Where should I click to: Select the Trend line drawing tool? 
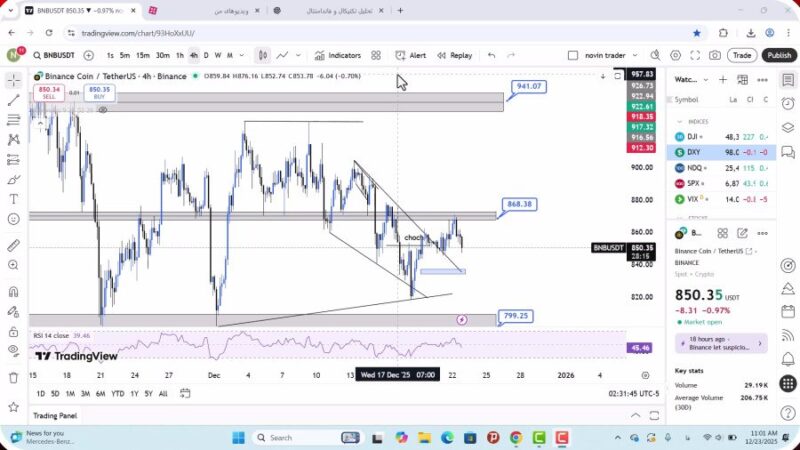(x=13, y=100)
